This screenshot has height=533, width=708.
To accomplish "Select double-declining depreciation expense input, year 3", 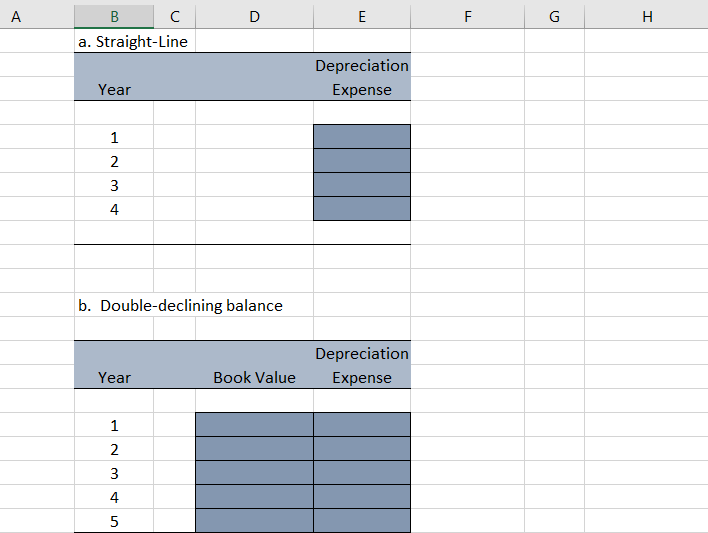I will coord(362,472).
